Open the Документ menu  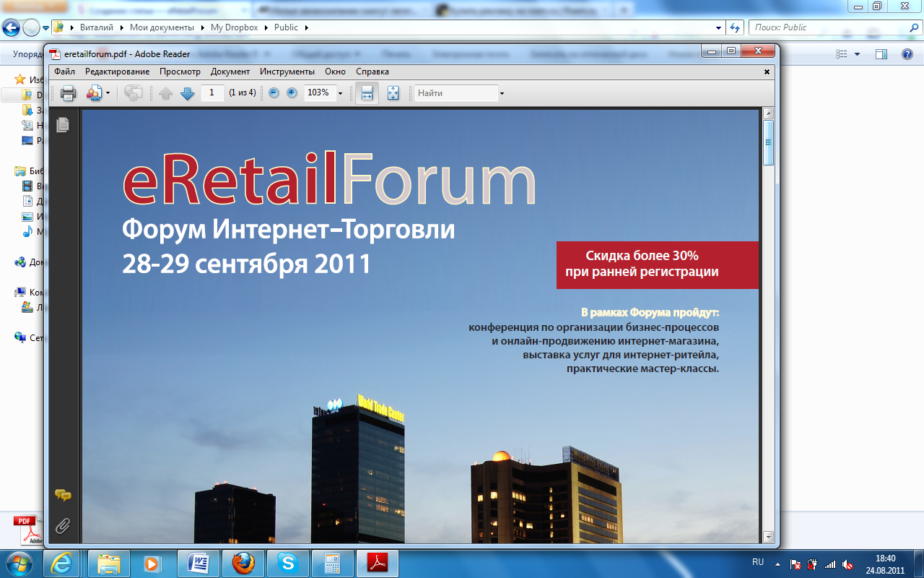[230, 72]
